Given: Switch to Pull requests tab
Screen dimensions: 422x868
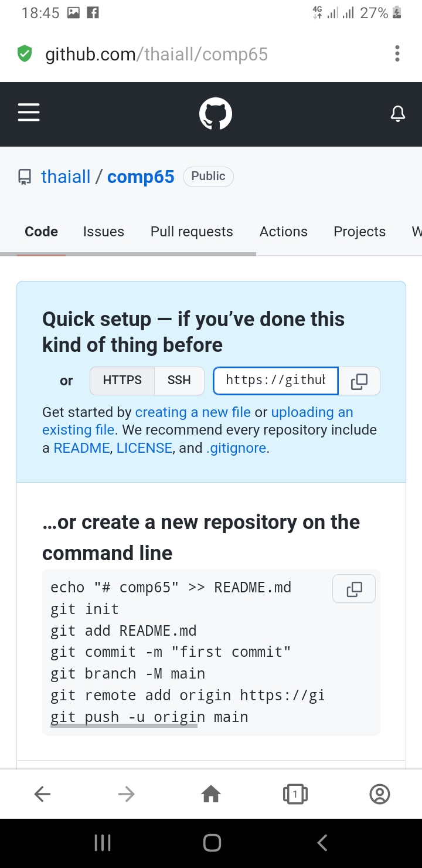Looking at the screenshot, I should coord(192,232).
